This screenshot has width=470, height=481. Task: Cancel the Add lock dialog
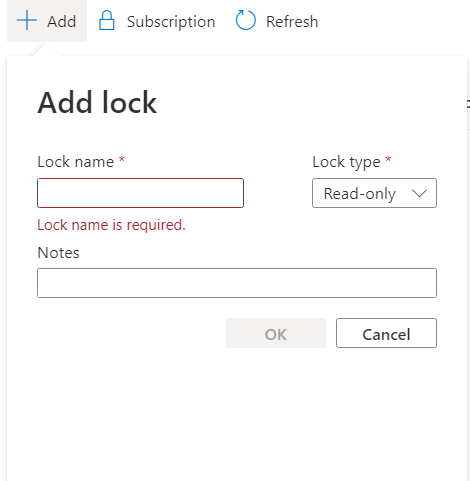pyautogui.click(x=386, y=333)
